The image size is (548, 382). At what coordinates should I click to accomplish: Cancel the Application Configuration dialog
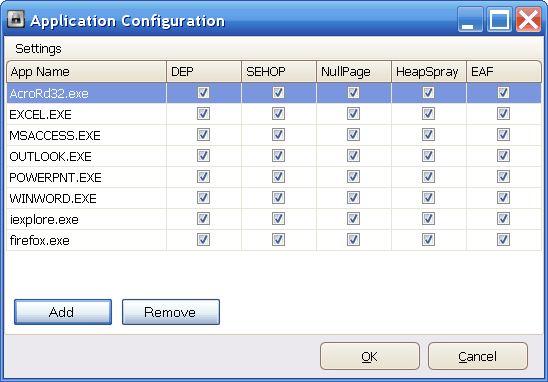pos(478,356)
